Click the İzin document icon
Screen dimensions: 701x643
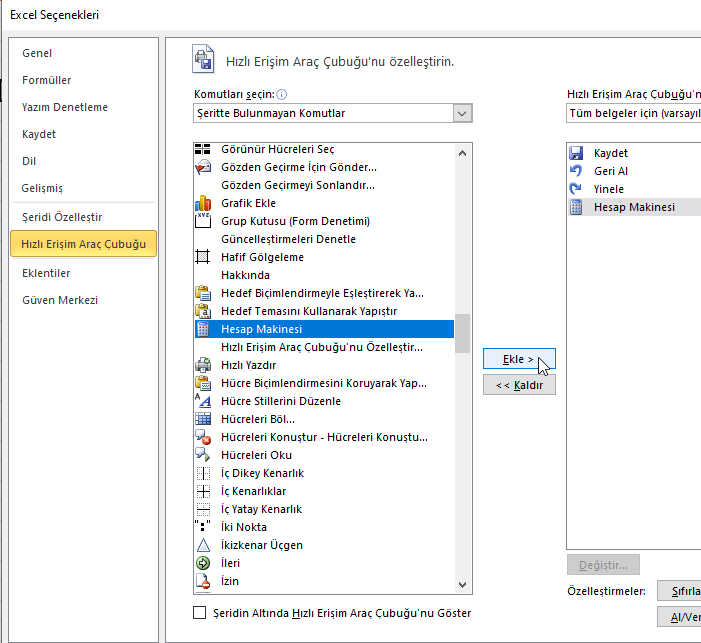coord(203,581)
